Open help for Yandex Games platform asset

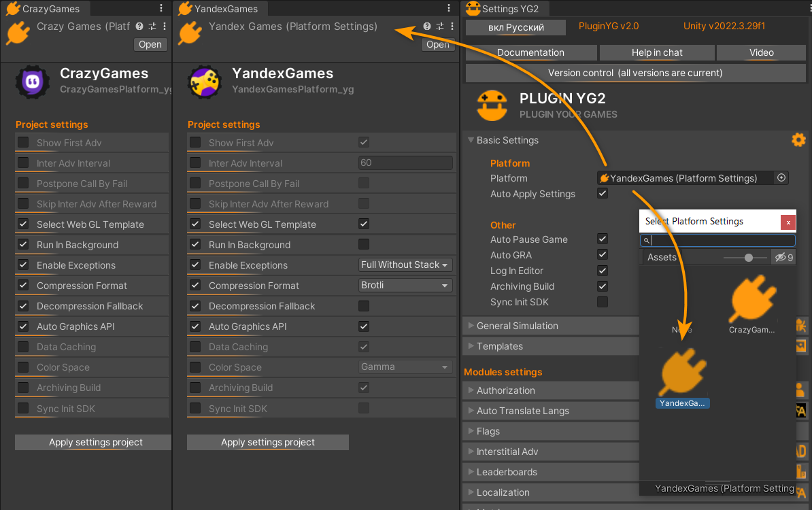426,26
